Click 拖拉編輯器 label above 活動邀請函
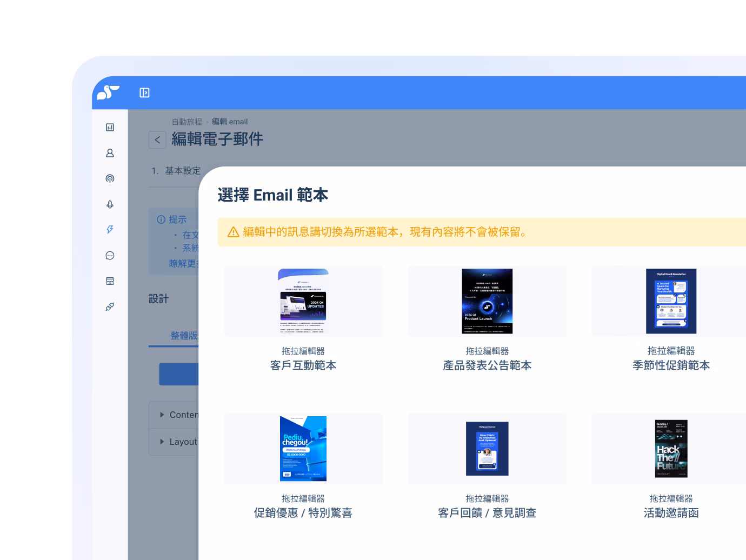Screen dimensions: 746x560 pos(671,499)
